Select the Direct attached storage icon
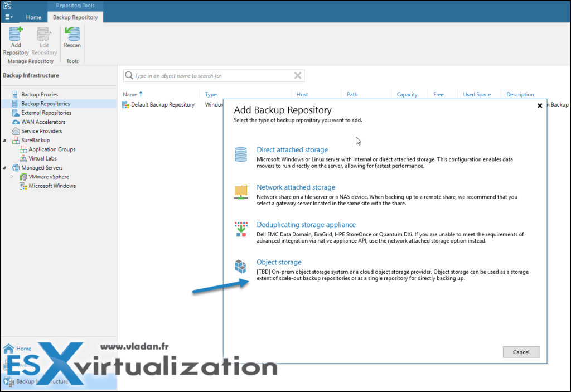This screenshot has height=392, width=571. [241, 154]
